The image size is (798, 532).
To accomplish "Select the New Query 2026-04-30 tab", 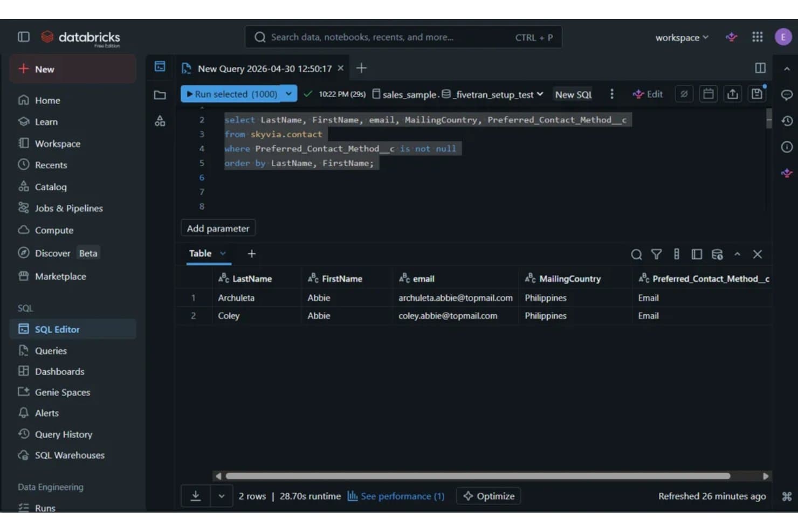I will [264, 68].
